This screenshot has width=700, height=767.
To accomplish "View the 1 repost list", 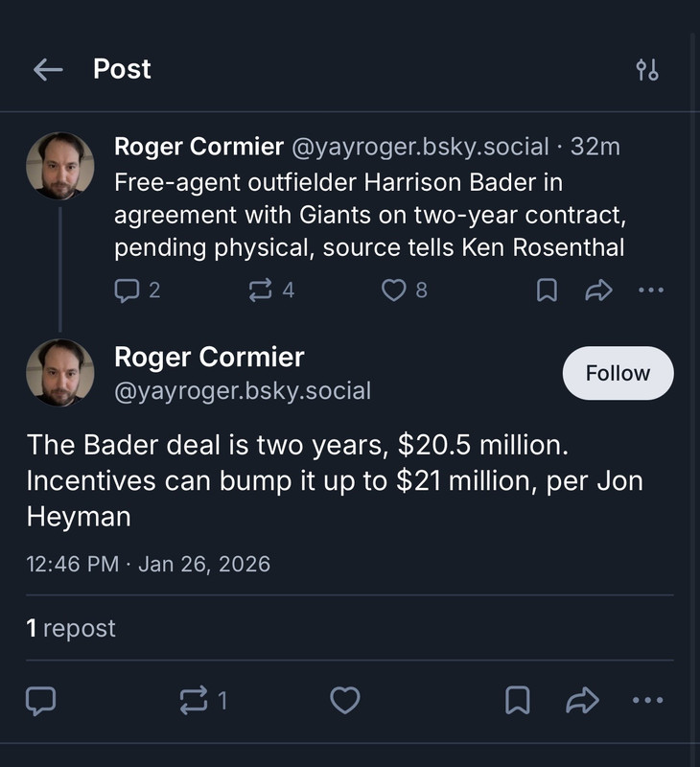I will pos(71,628).
